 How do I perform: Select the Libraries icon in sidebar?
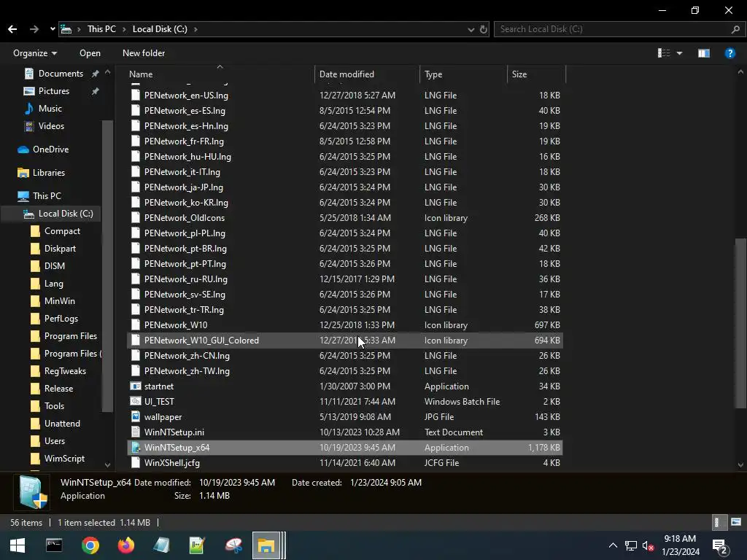pyautogui.click(x=23, y=173)
